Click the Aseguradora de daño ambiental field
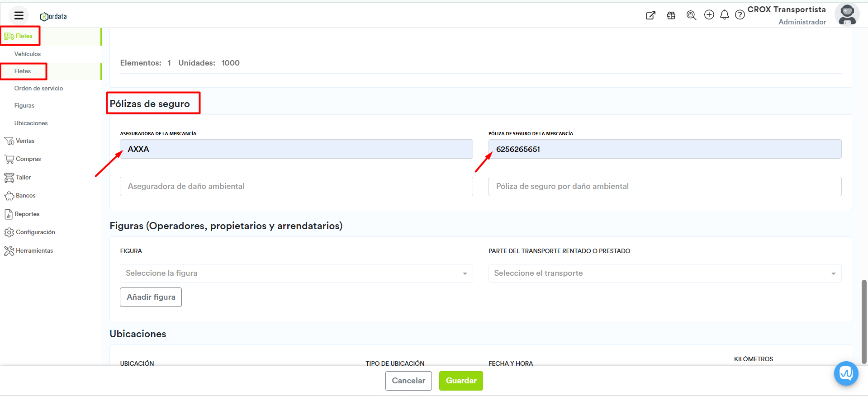The height and width of the screenshot is (396, 868). tap(296, 187)
